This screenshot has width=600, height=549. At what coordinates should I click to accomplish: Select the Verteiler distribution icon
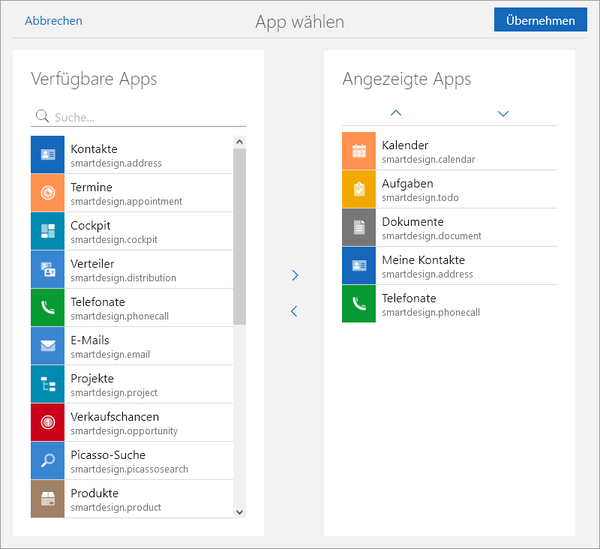point(48,269)
